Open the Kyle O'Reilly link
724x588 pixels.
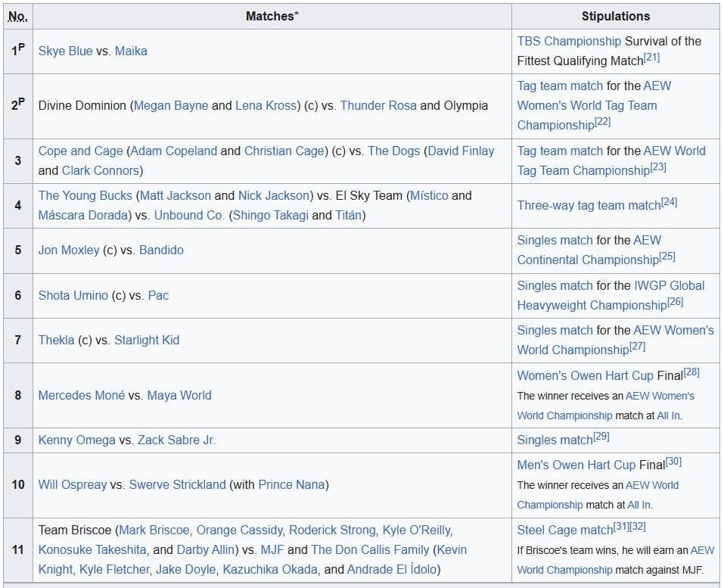pyautogui.click(x=417, y=530)
